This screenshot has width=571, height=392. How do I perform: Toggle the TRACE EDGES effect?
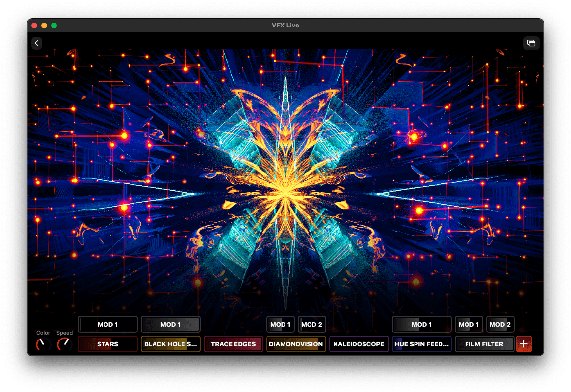pyautogui.click(x=233, y=344)
